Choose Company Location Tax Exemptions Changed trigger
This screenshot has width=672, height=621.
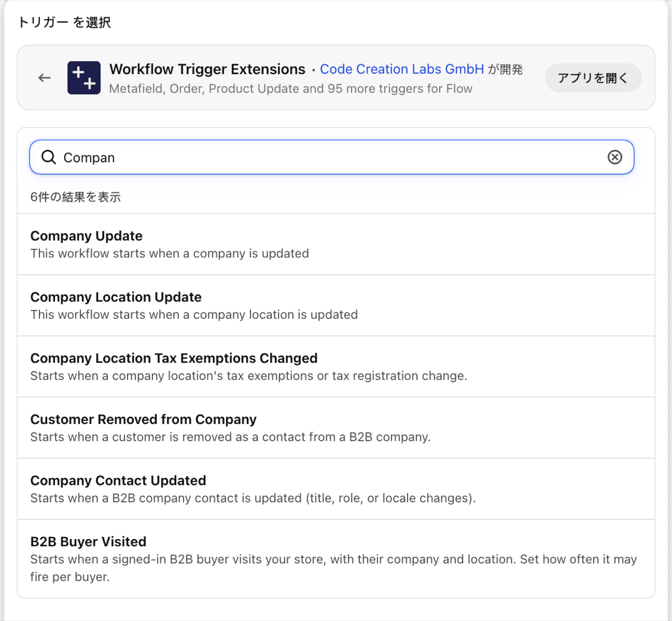tap(336, 367)
